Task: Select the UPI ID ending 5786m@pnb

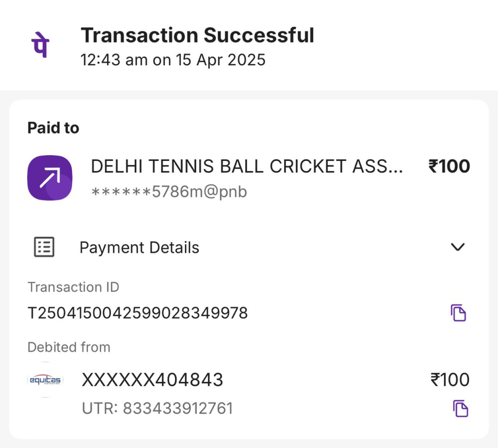Action: [169, 192]
